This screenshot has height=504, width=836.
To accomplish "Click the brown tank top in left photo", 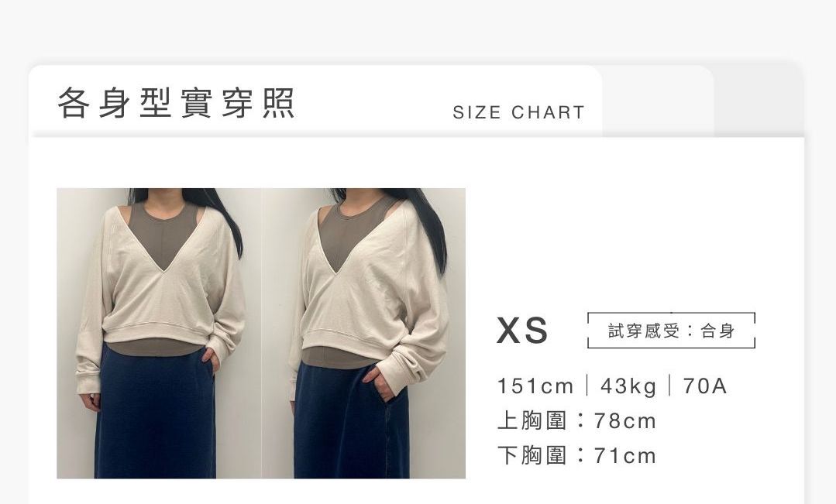I will [x=163, y=233].
